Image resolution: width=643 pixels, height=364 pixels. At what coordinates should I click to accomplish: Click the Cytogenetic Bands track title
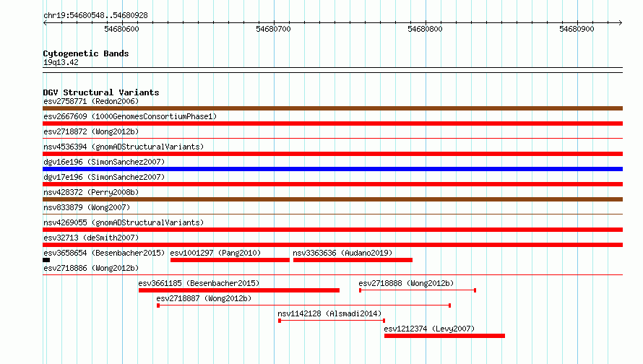(x=86, y=53)
